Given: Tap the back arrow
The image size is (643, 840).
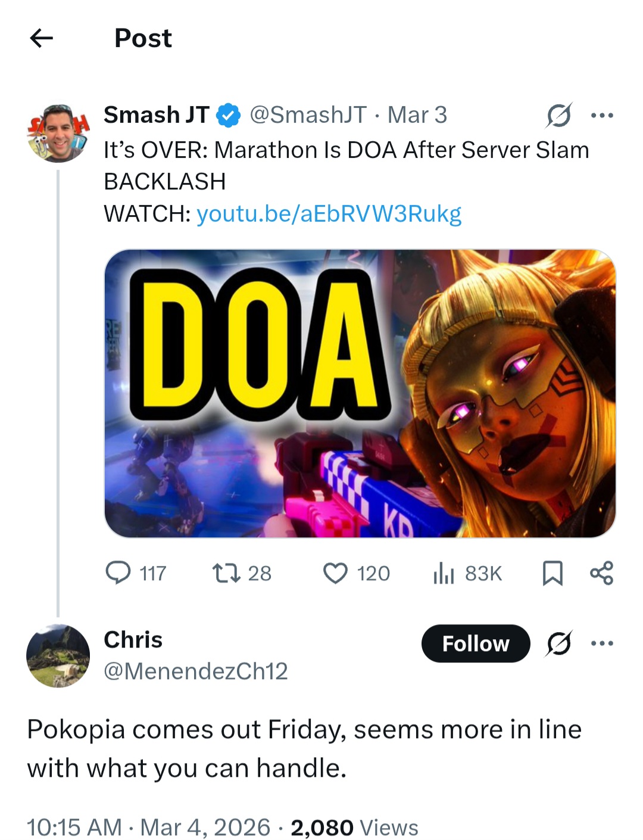Looking at the screenshot, I should pyautogui.click(x=41, y=39).
